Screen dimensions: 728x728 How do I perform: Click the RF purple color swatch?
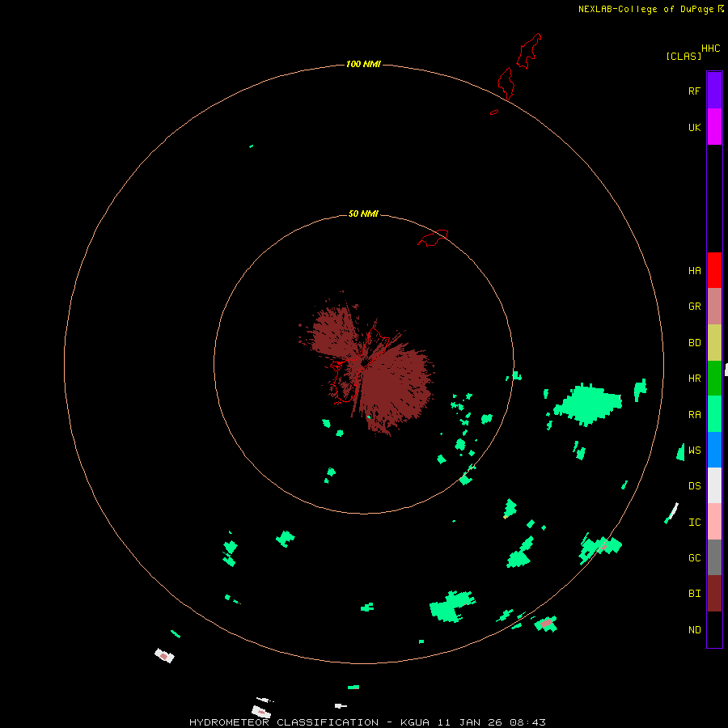point(714,91)
